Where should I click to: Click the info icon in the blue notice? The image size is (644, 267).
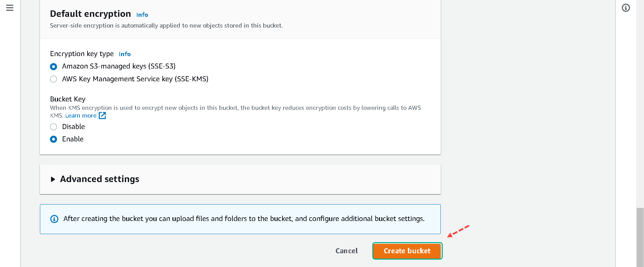click(x=54, y=219)
